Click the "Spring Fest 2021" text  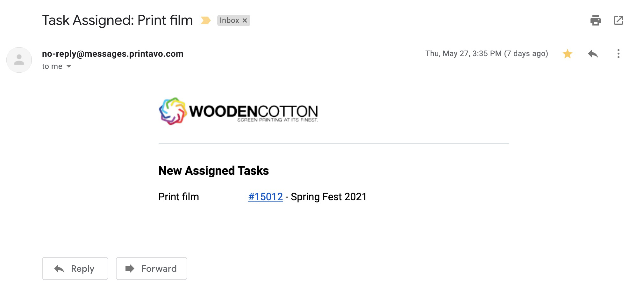pos(329,197)
